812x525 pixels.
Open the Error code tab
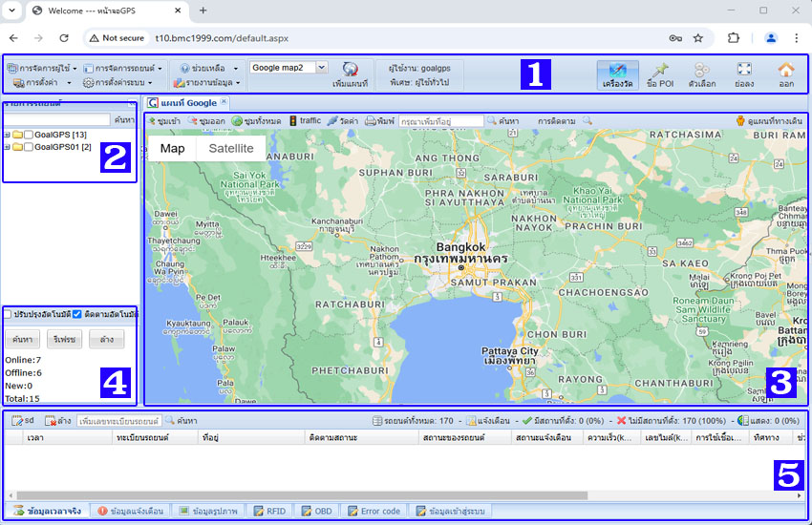374,511
